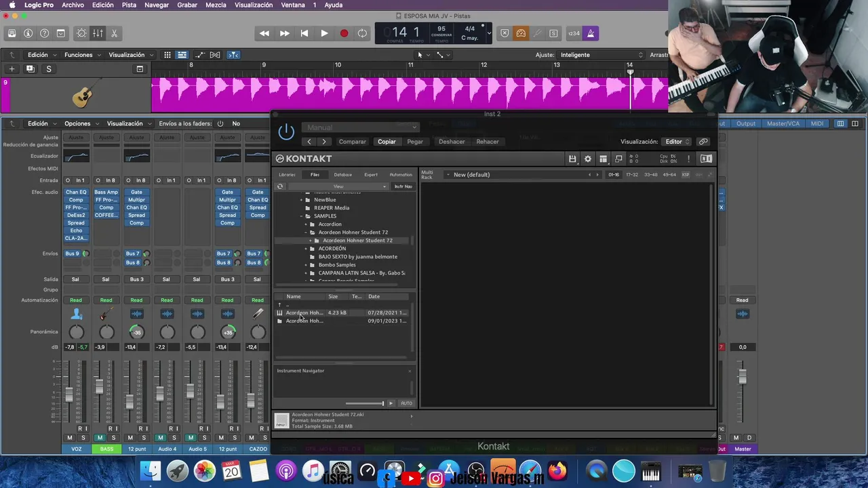The width and height of the screenshot is (868, 488).
Task: Toggle Kontakt plugin power button
Action: click(286, 131)
